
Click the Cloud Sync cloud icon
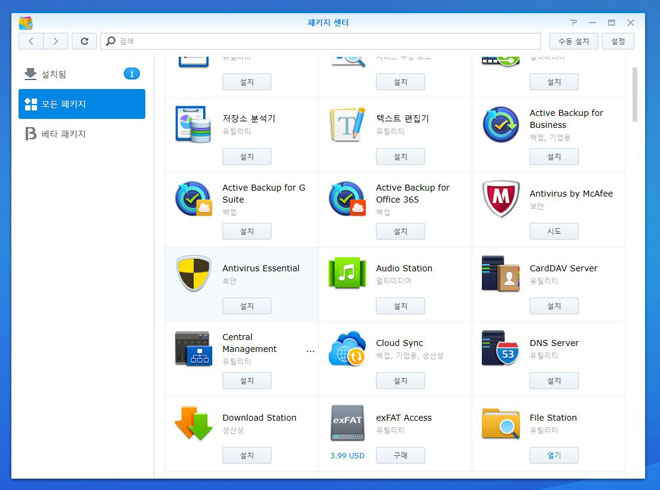coord(347,349)
